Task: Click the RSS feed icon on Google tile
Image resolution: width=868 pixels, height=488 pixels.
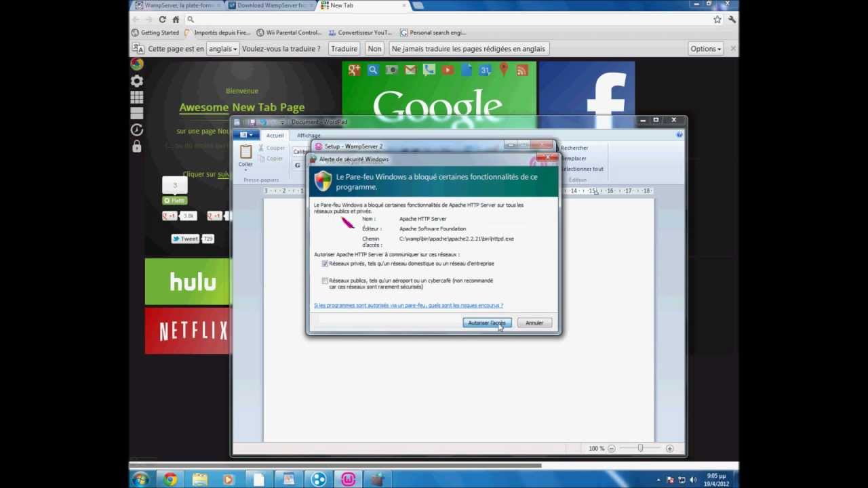Action: [x=521, y=70]
